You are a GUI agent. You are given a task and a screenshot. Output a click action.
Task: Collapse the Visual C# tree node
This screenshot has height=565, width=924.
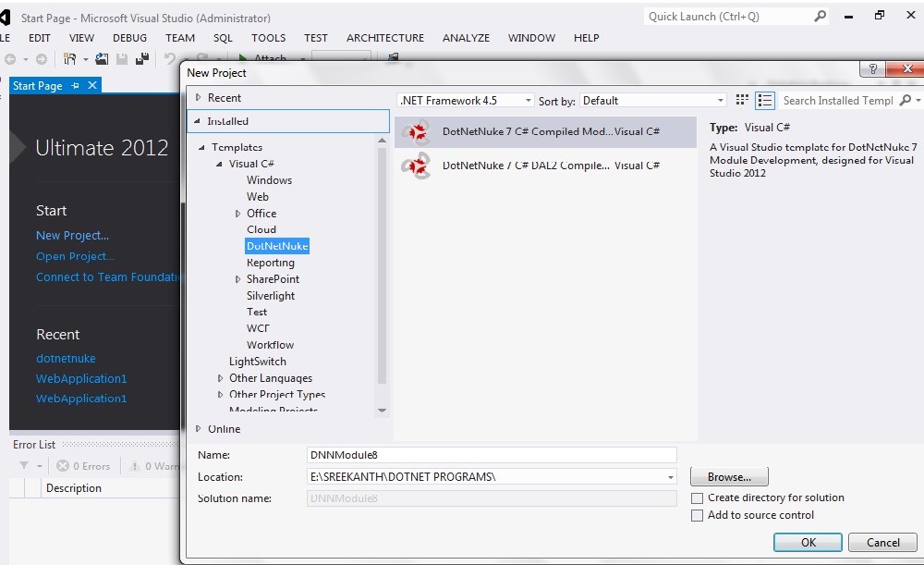(x=219, y=164)
